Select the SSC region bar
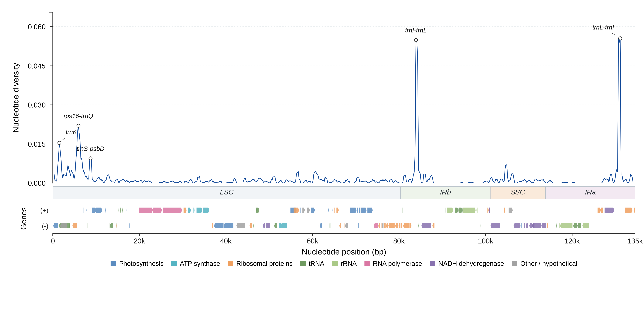The width and height of the screenshot is (644, 313). pos(518,193)
